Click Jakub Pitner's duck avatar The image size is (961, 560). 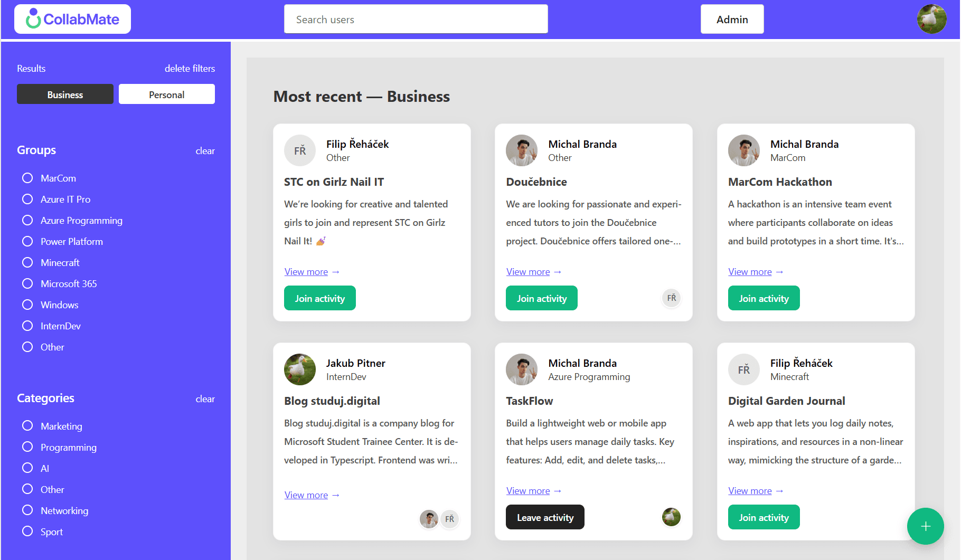300,369
